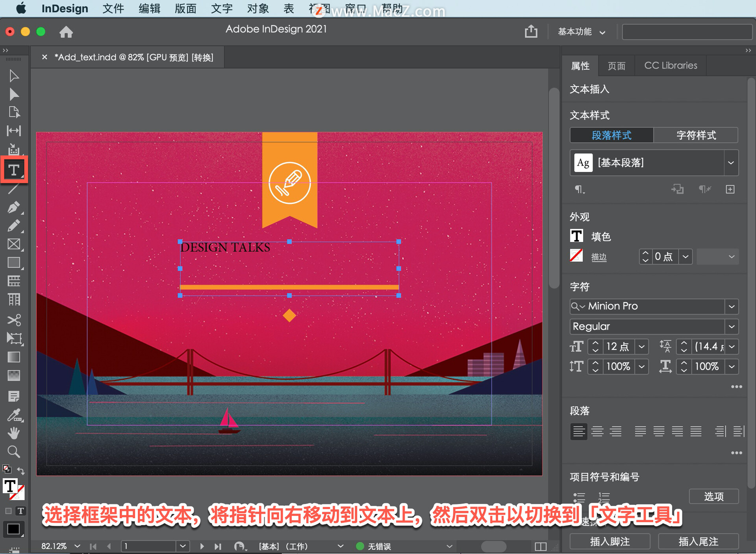
Task: Select the Pencil tool
Action: click(x=14, y=226)
